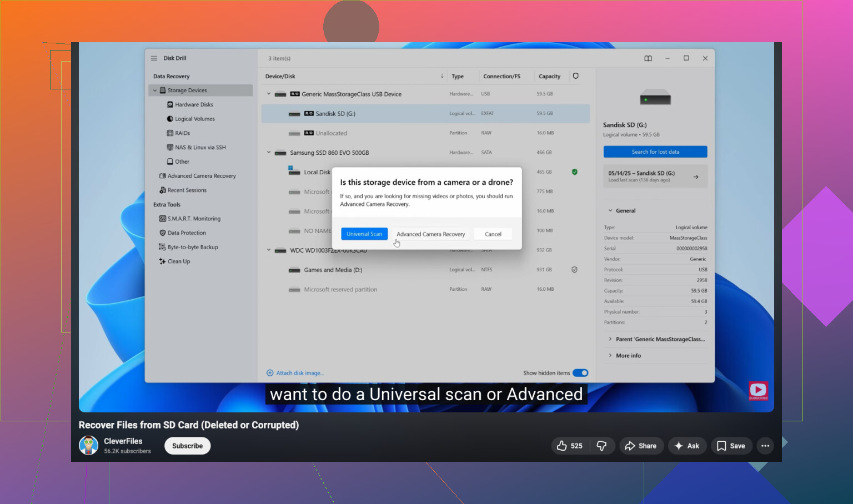Click the Other storage icon

click(170, 162)
